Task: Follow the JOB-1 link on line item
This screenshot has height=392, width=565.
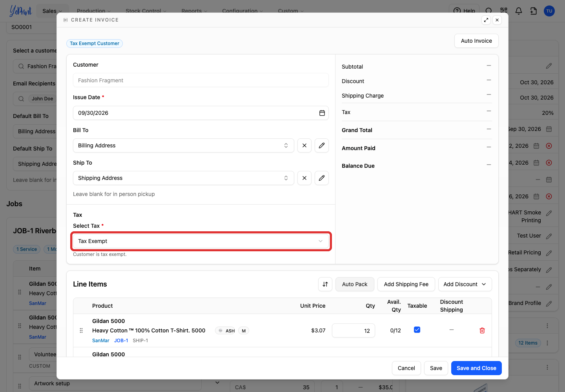Action: (x=121, y=341)
